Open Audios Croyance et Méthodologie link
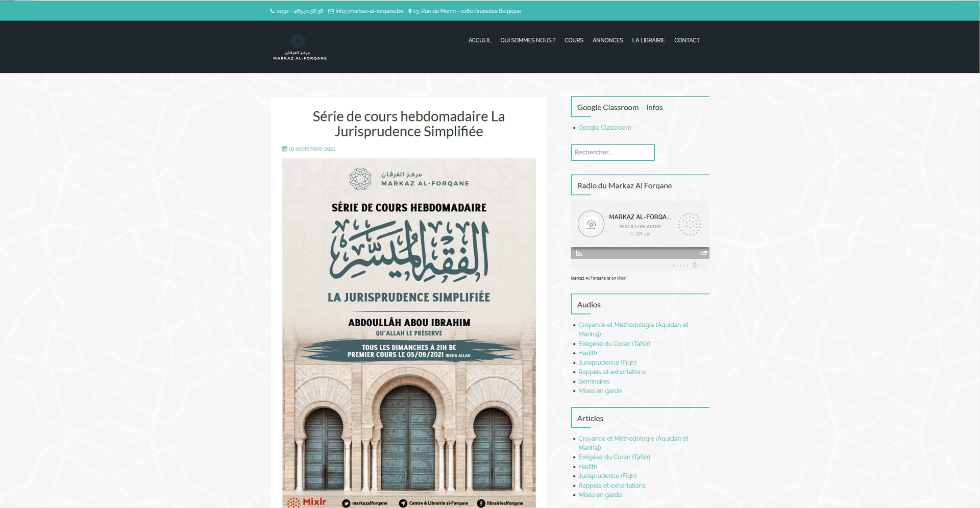The image size is (980, 508). point(633,329)
